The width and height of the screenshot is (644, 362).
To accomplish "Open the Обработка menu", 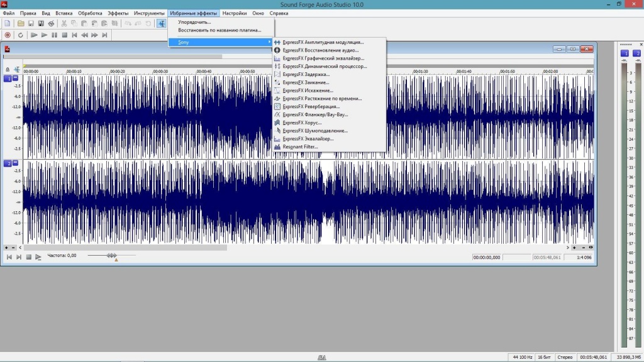I will coord(90,13).
